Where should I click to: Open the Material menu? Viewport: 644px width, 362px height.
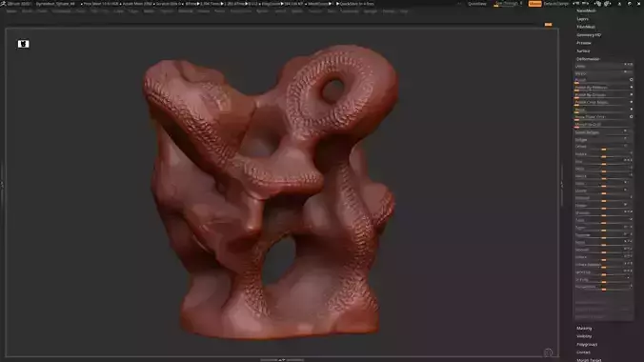[x=185, y=11]
